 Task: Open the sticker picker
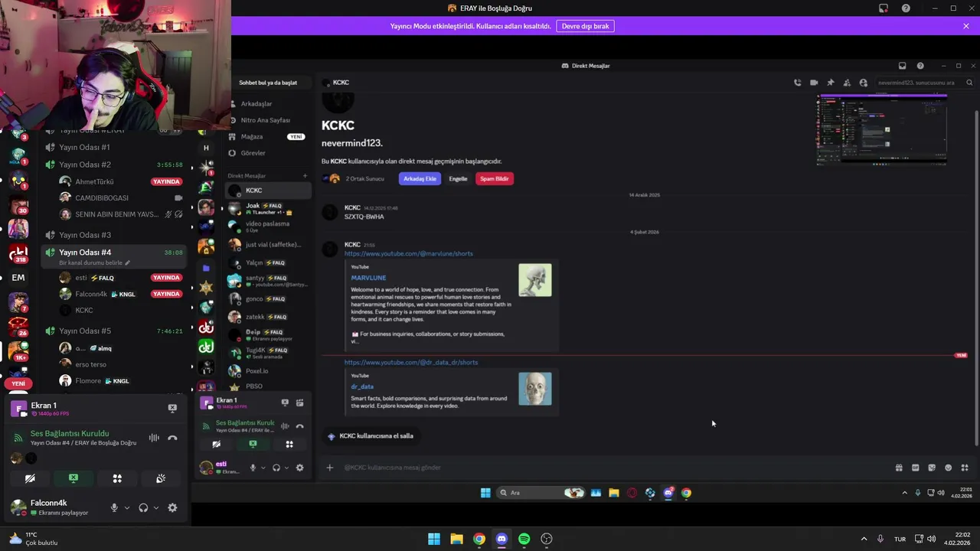[x=932, y=468]
